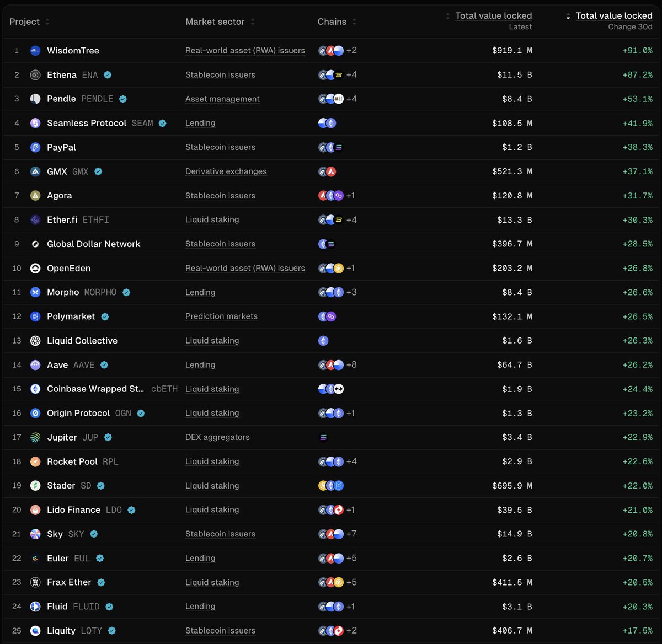Sort table by Chains column
This screenshot has width=662, height=644.
point(337,22)
